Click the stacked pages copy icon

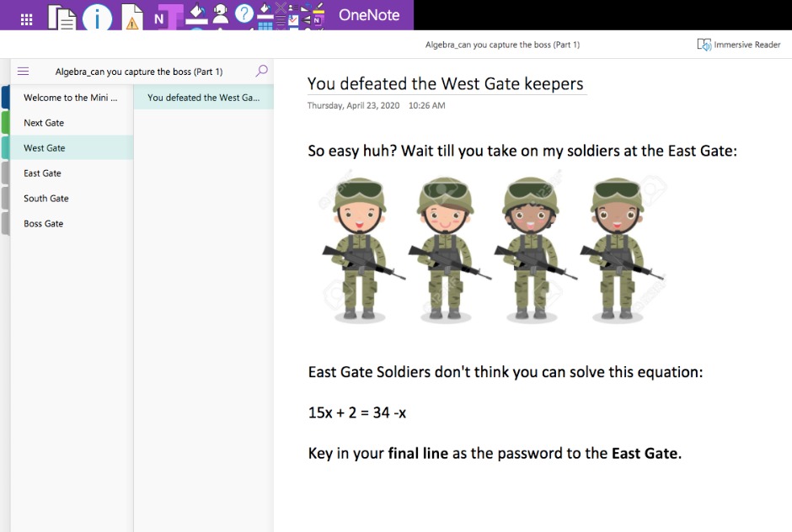point(62,15)
